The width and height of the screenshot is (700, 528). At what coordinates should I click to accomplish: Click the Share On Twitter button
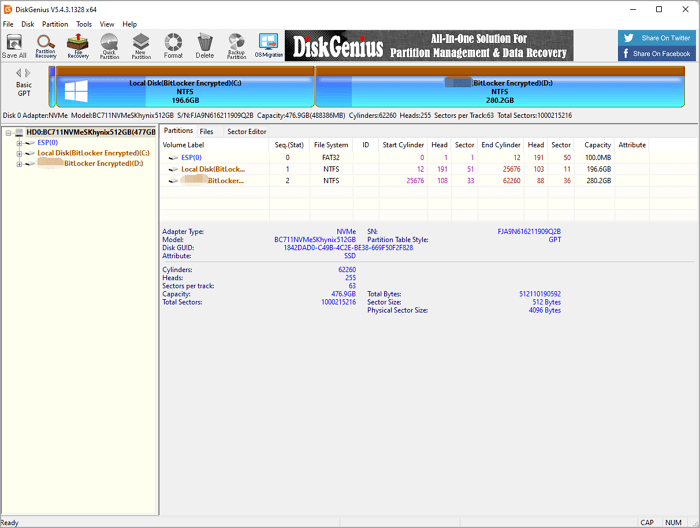click(657, 38)
